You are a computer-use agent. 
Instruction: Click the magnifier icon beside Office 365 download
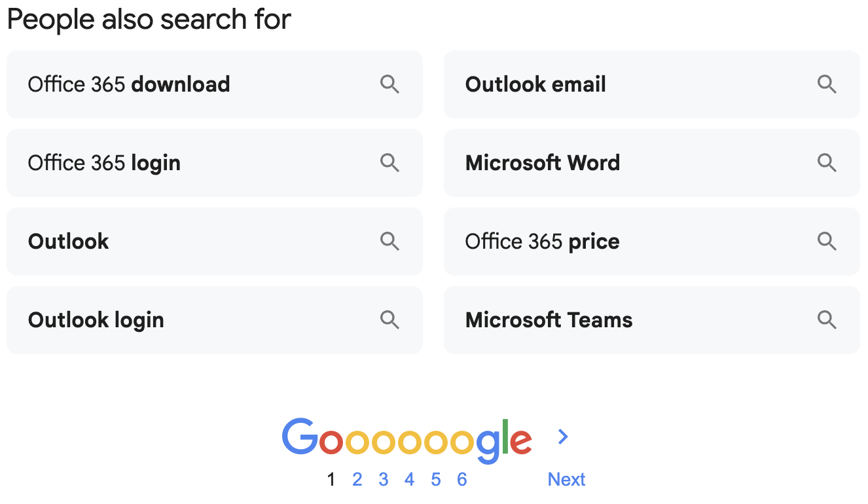[x=389, y=84]
